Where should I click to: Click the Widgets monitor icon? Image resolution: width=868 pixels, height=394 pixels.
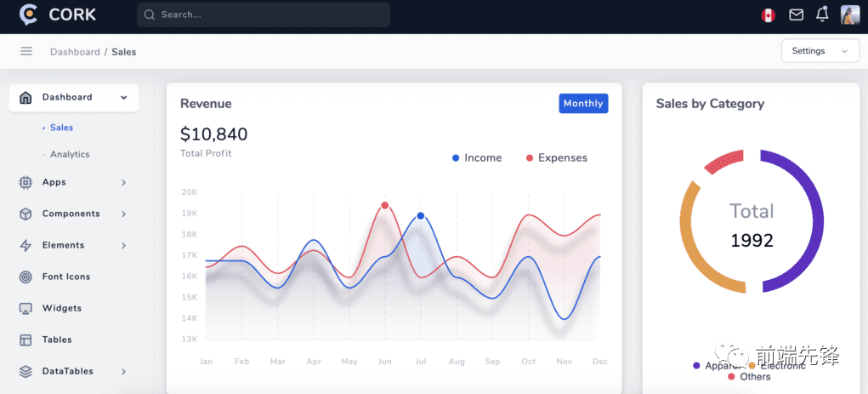tap(26, 308)
